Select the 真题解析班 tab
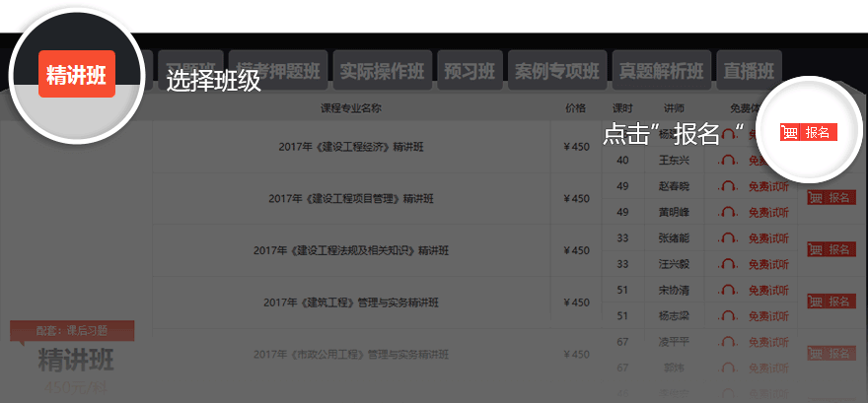Viewport: 868px width, 403px height. [x=661, y=71]
